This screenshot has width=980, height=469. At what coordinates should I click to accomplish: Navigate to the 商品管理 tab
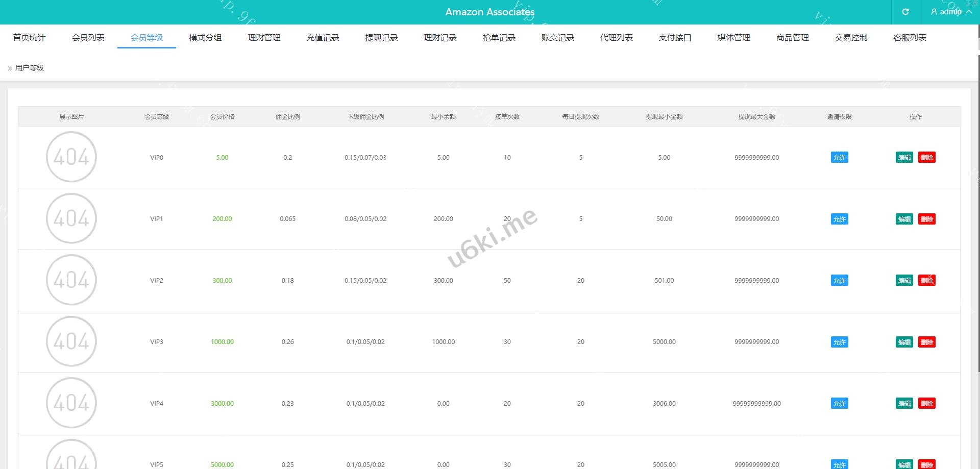[x=792, y=37]
